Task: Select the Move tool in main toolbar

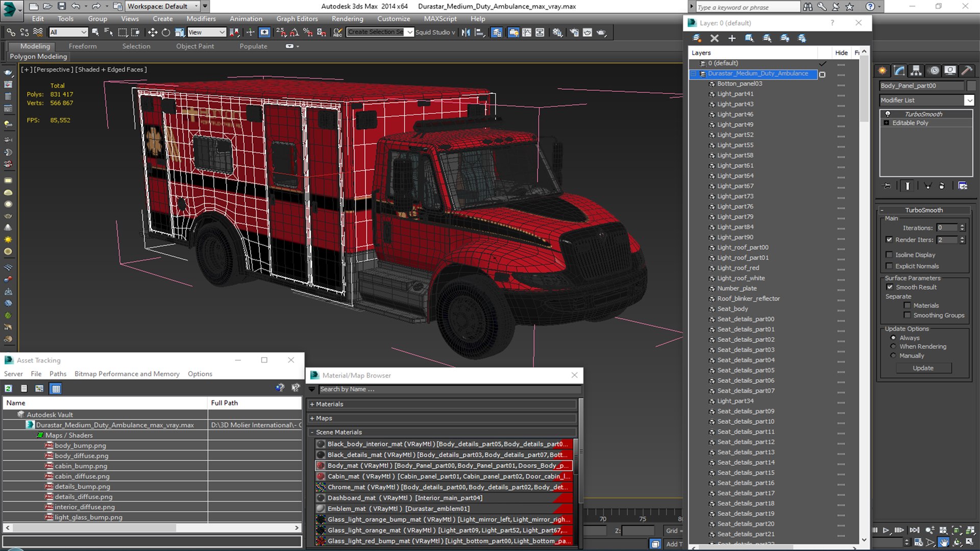Action: [152, 32]
